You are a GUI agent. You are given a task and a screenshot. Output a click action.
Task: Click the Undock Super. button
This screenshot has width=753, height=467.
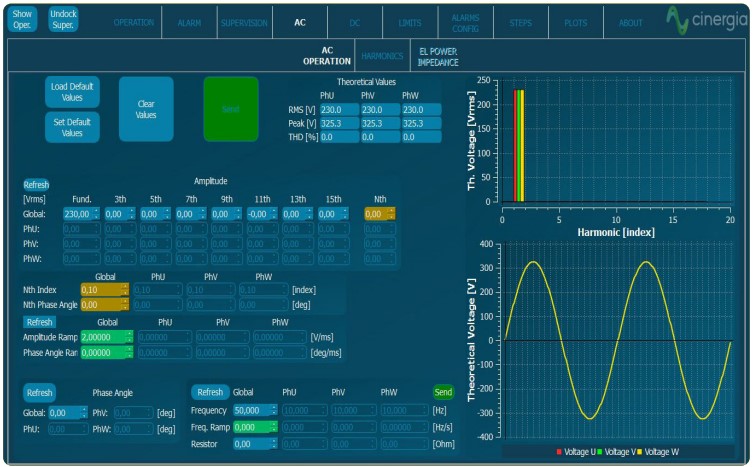[x=63, y=19]
